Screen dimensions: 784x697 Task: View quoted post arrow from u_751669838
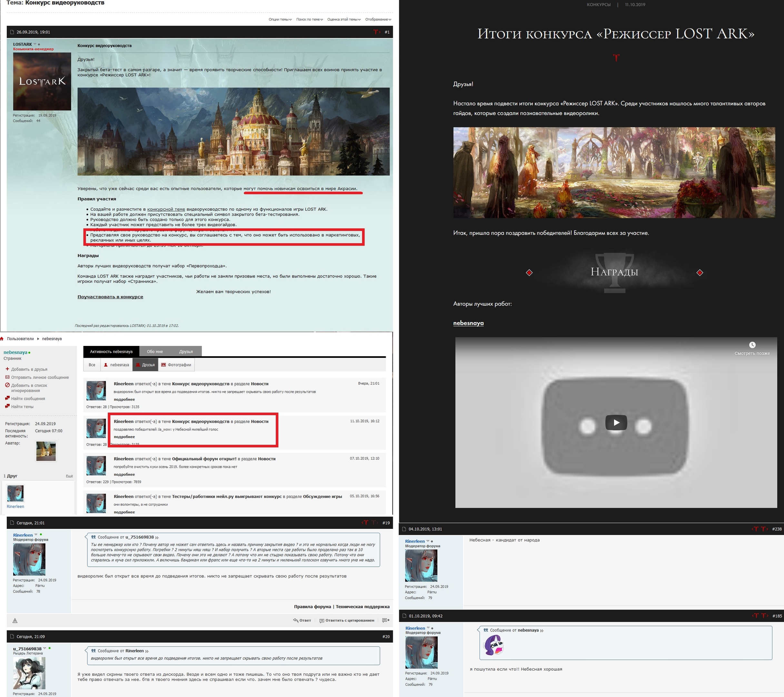pos(157,537)
